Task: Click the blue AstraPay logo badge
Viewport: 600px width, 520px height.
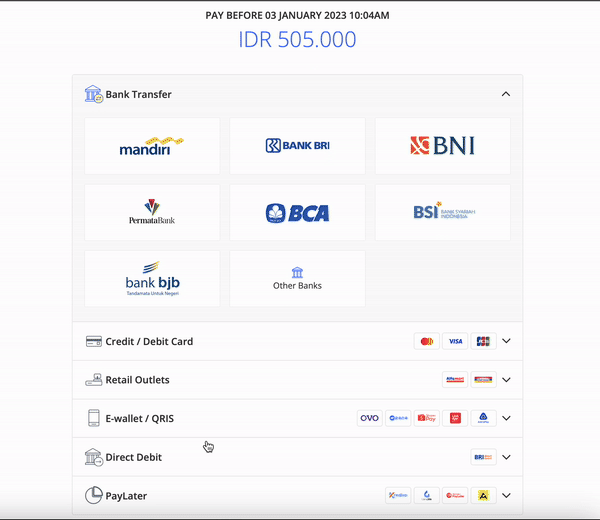Action: (x=483, y=418)
